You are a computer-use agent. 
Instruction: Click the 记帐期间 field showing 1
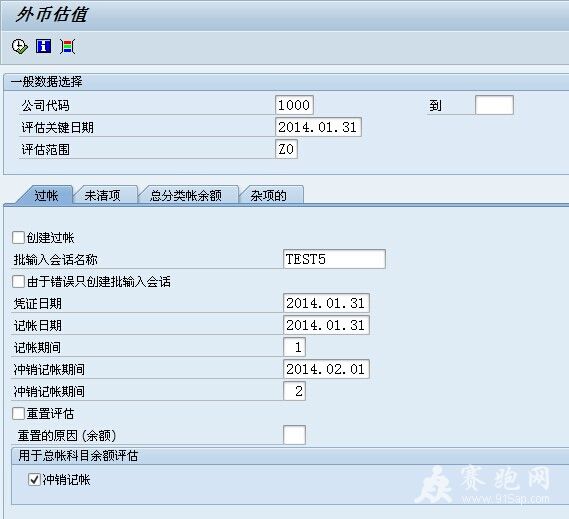coord(294,347)
